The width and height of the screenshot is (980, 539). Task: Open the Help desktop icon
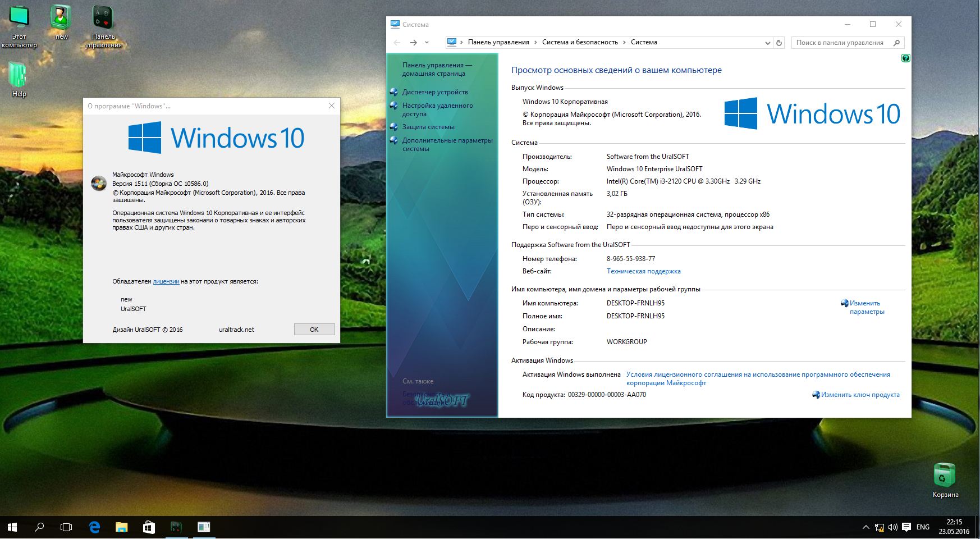tap(19, 79)
